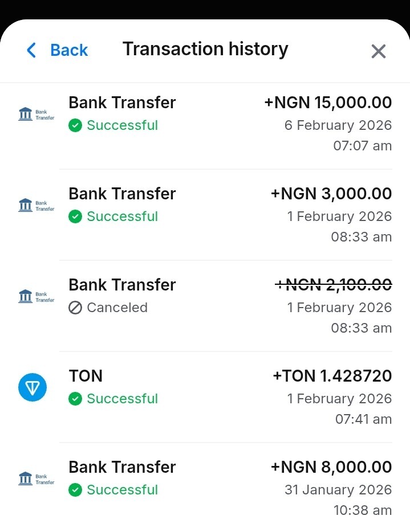Close the Transaction history panel
The width and height of the screenshot is (410, 532).
(x=379, y=51)
